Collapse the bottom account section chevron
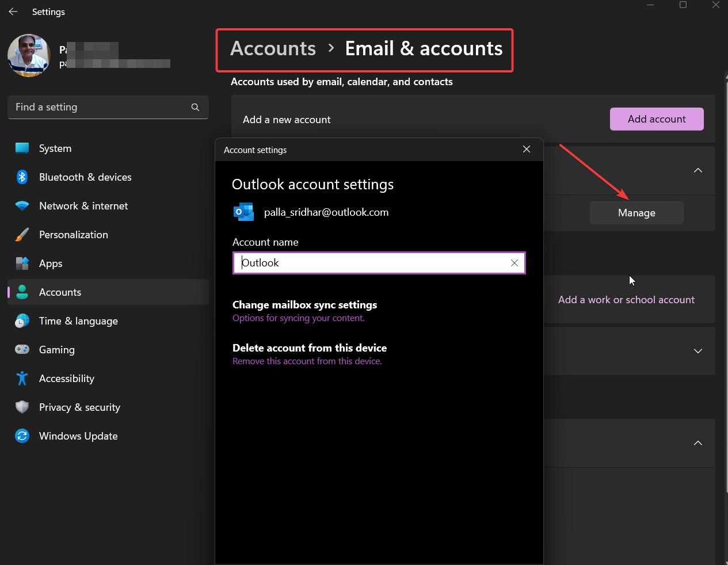The image size is (728, 565). [697, 443]
